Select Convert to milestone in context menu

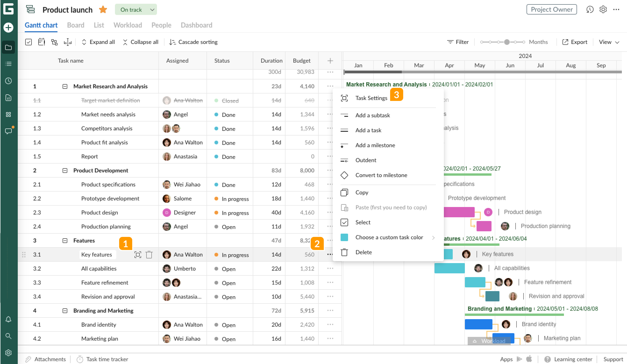(x=381, y=175)
